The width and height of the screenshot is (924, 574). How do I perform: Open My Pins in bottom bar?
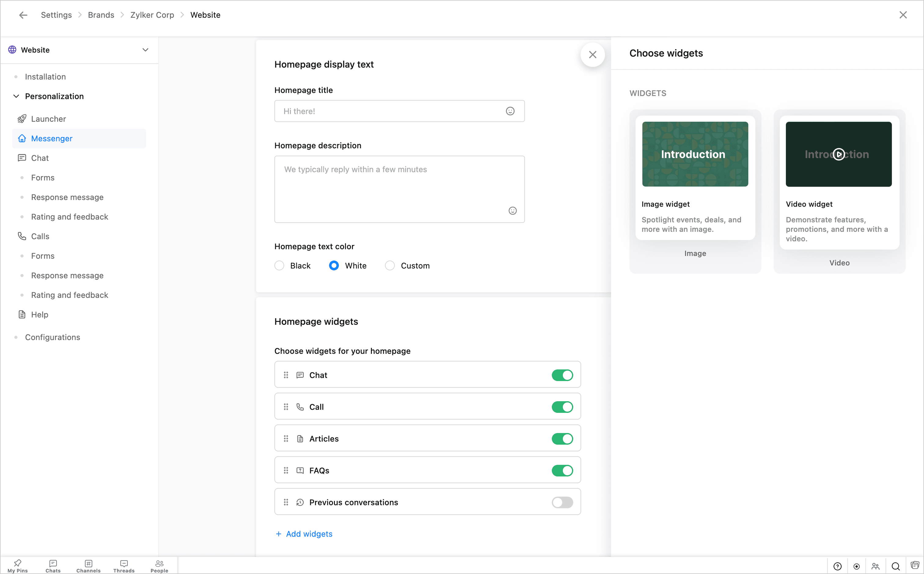(x=17, y=566)
